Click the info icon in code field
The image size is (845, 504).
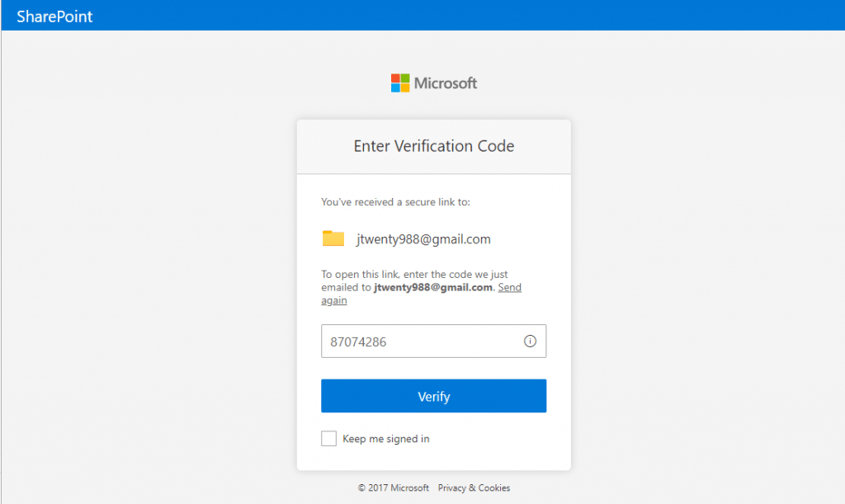tap(531, 341)
